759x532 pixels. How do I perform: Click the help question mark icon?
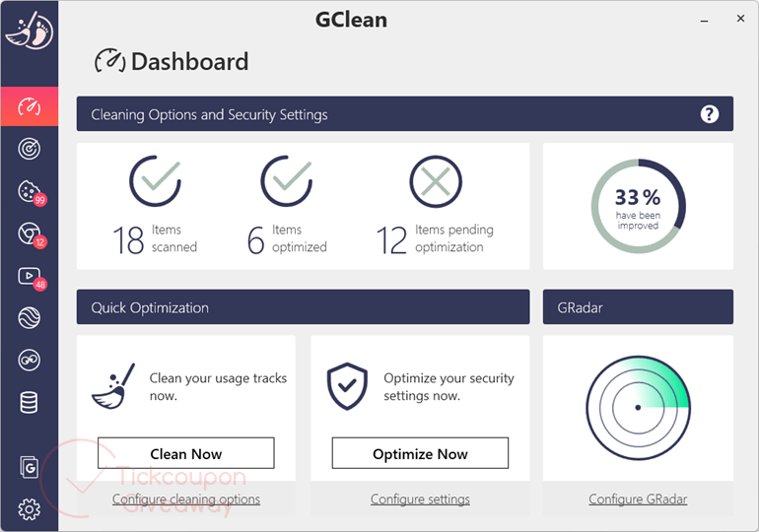point(709,114)
